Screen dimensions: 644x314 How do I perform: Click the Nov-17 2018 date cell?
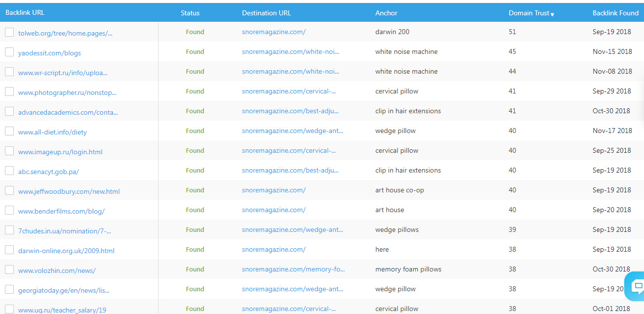click(x=612, y=131)
